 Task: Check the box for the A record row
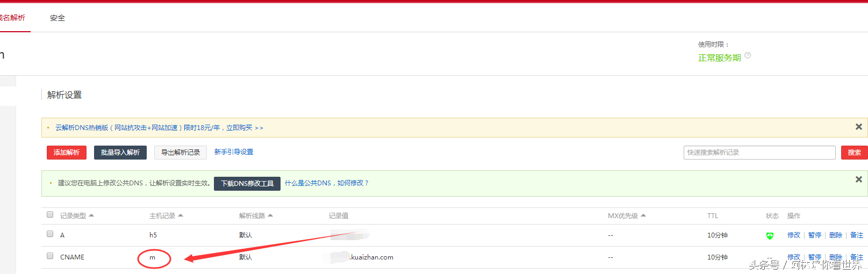pyautogui.click(x=50, y=234)
